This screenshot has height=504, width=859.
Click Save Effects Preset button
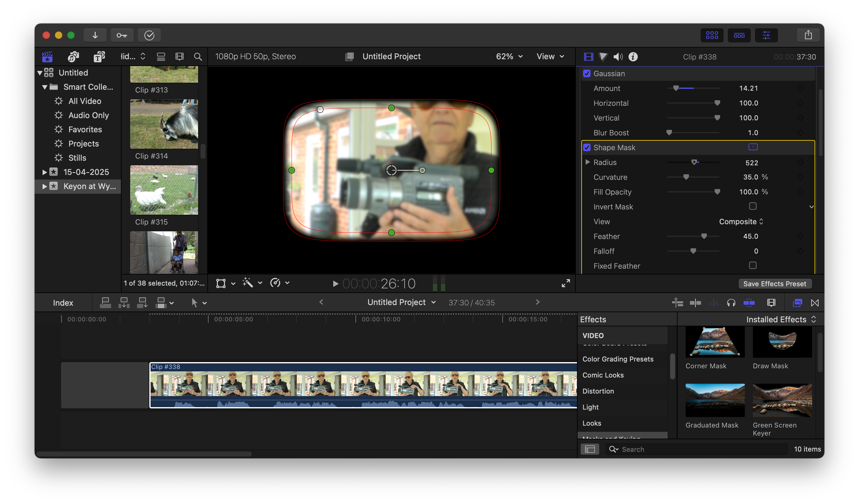pyautogui.click(x=774, y=283)
